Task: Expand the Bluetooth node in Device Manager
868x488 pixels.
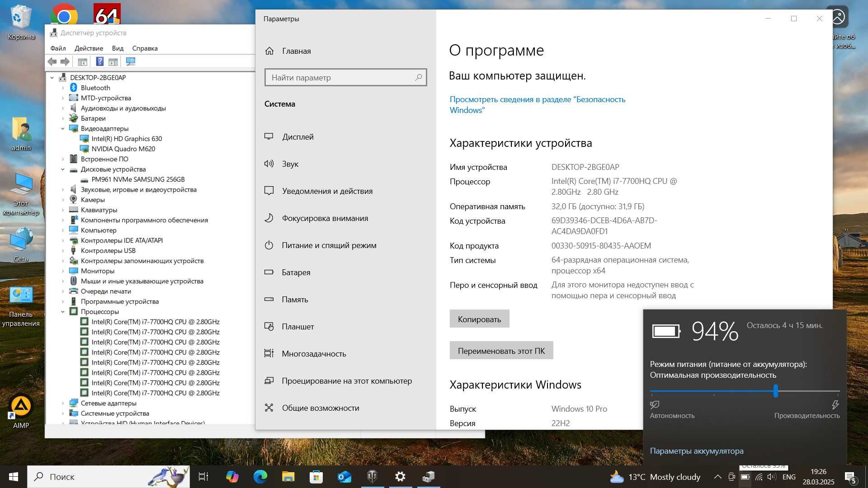Action: (63, 88)
